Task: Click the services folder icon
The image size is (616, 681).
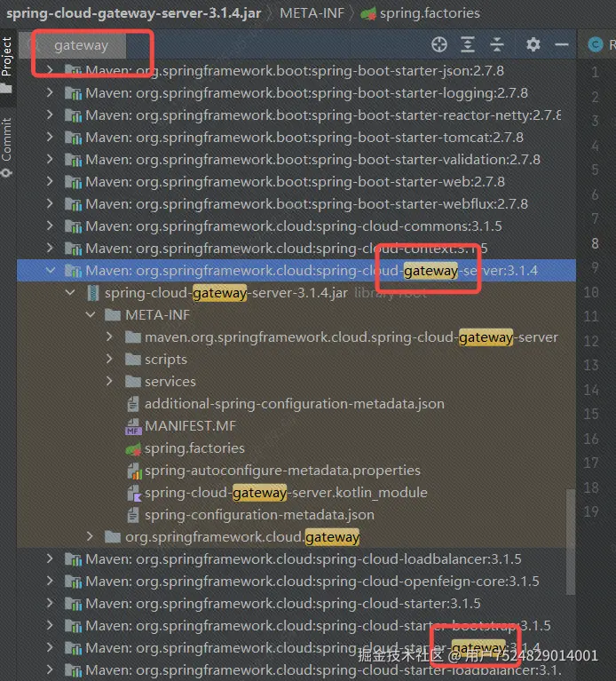Action: tap(133, 381)
